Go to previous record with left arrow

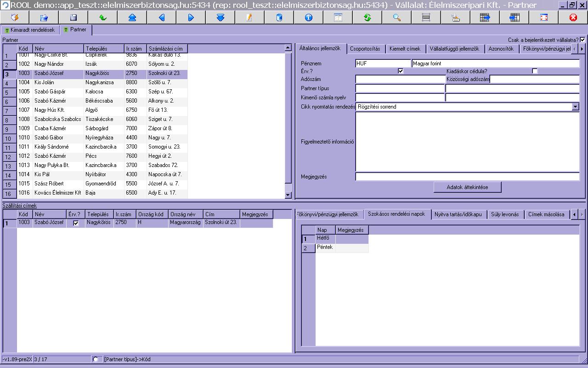click(162, 17)
